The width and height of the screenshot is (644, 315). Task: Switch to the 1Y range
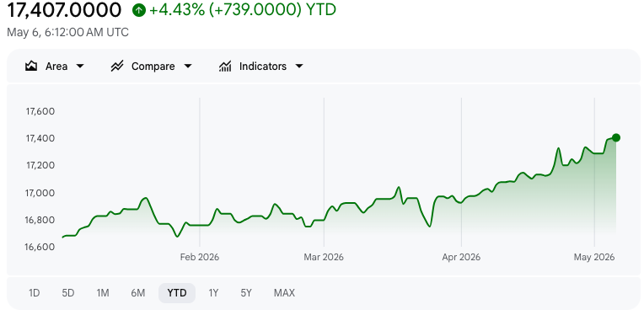213,293
